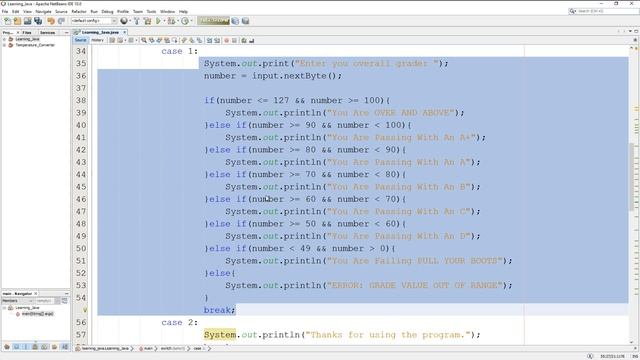The height and width of the screenshot is (360, 640).
Task: Toggle Bookmark icon in editor toolbar
Action: pos(199,40)
